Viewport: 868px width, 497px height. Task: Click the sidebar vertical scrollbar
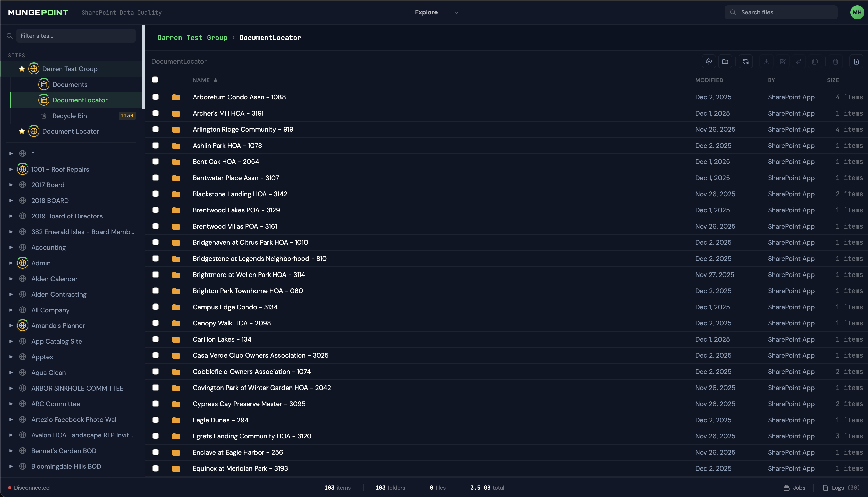(143, 67)
